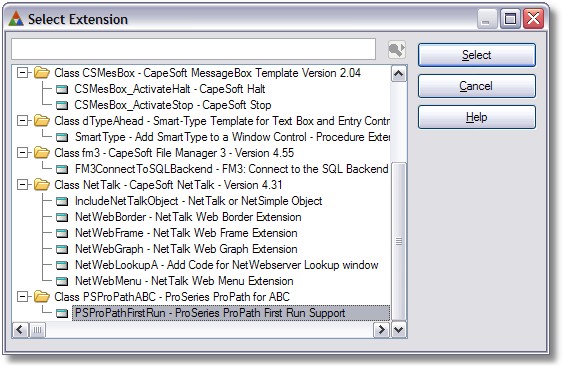Click the search icon beside the filter field
Screen dimensions: 564x369
(x=397, y=50)
